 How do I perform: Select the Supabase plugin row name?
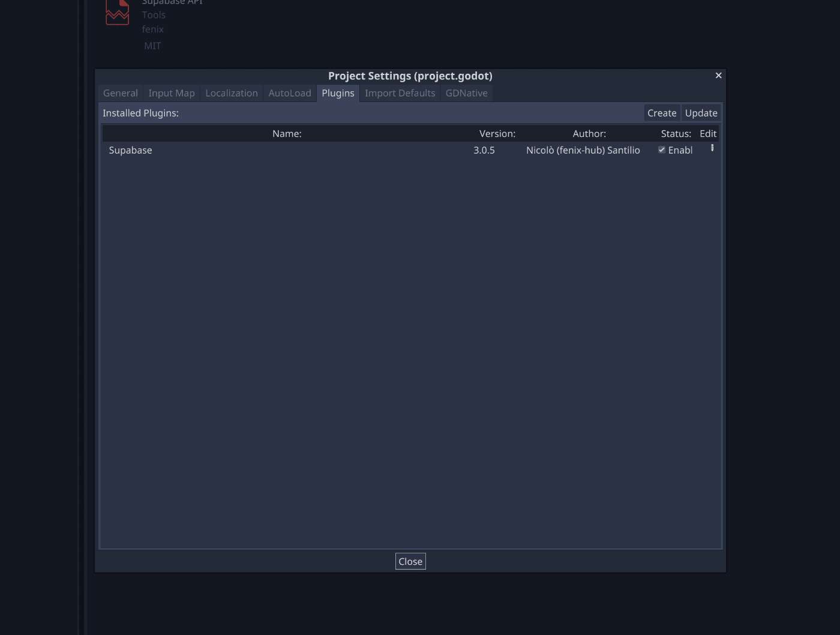pos(130,150)
